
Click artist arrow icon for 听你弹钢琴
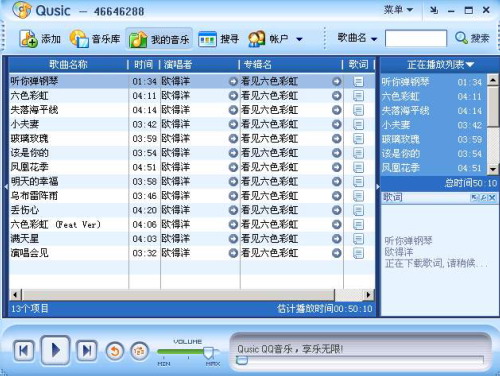233,81
